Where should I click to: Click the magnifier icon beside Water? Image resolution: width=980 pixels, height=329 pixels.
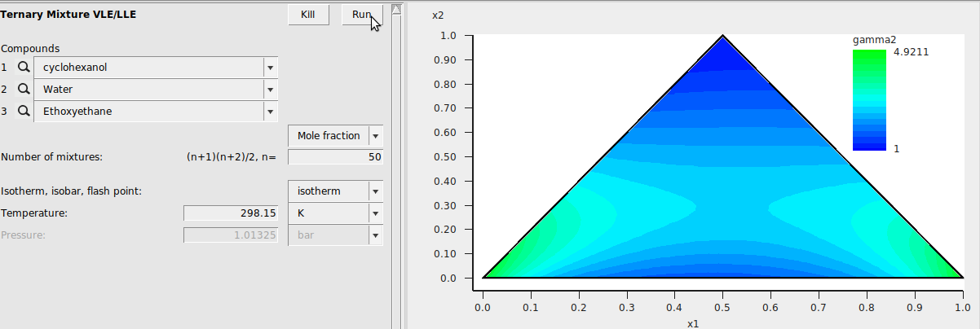click(24, 90)
